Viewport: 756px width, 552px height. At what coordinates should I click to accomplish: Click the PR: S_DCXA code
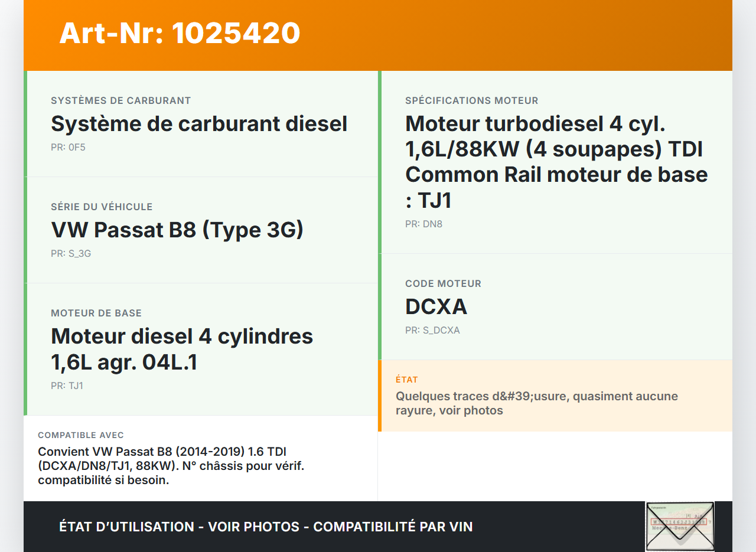click(432, 331)
